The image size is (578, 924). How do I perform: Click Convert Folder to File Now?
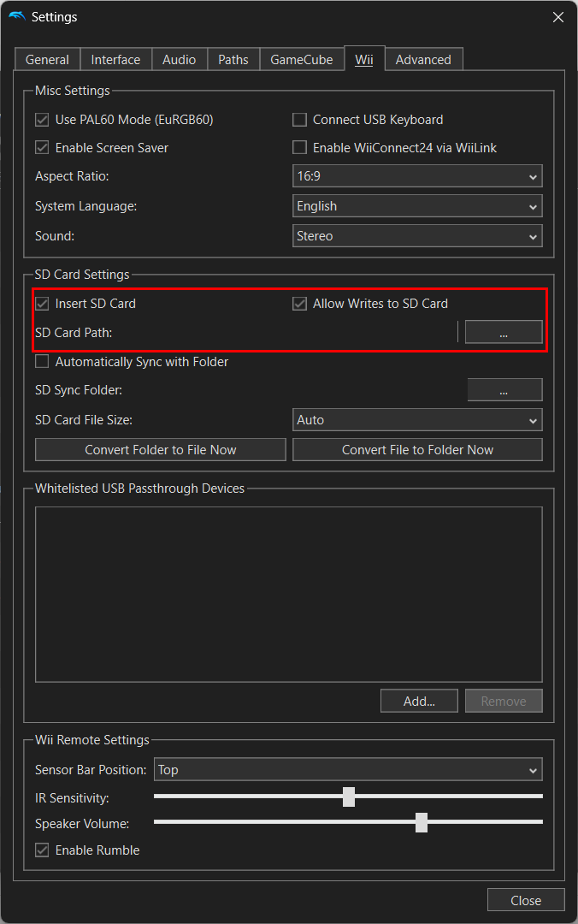[160, 450]
